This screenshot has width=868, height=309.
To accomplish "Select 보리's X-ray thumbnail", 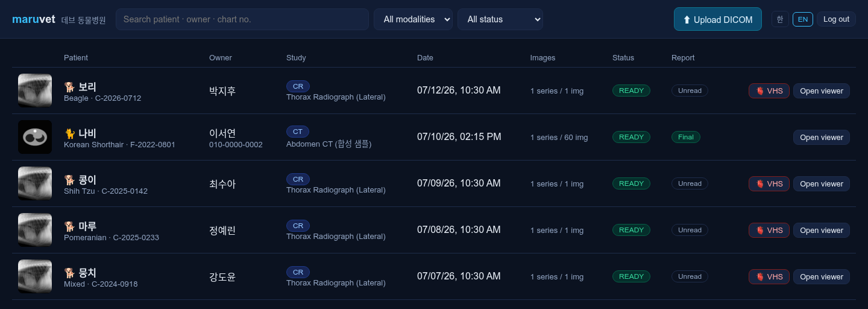I will (35, 91).
